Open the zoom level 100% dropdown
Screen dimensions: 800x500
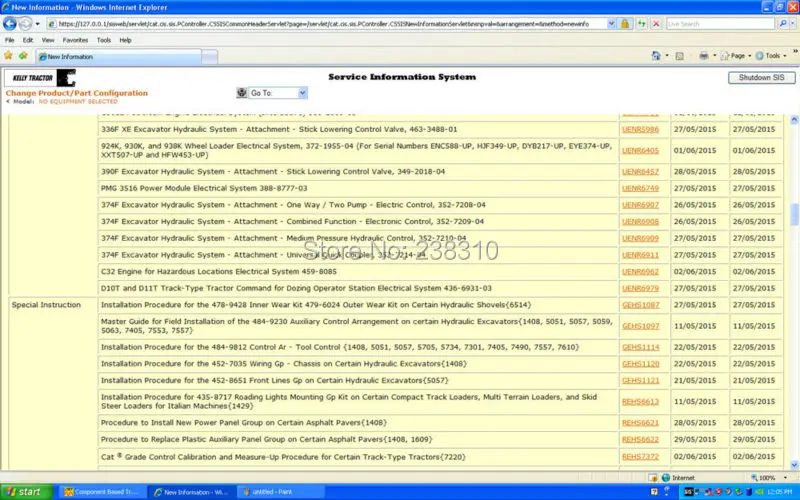(772, 478)
